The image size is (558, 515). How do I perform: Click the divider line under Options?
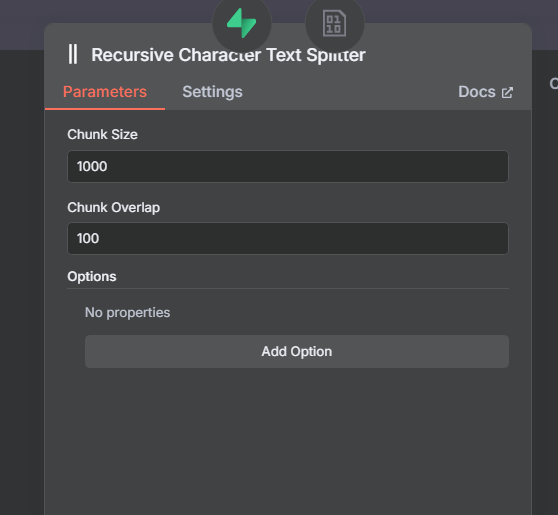point(288,288)
